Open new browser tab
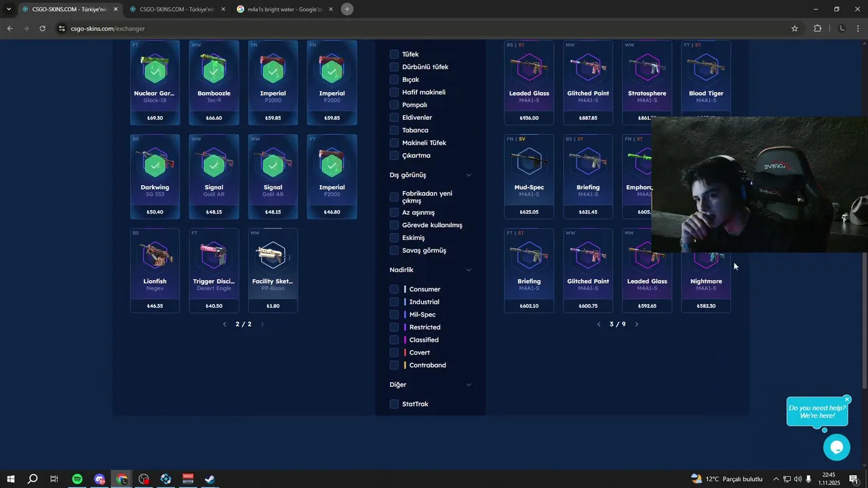Image resolution: width=868 pixels, height=488 pixels. pyautogui.click(x=347, y=9)
